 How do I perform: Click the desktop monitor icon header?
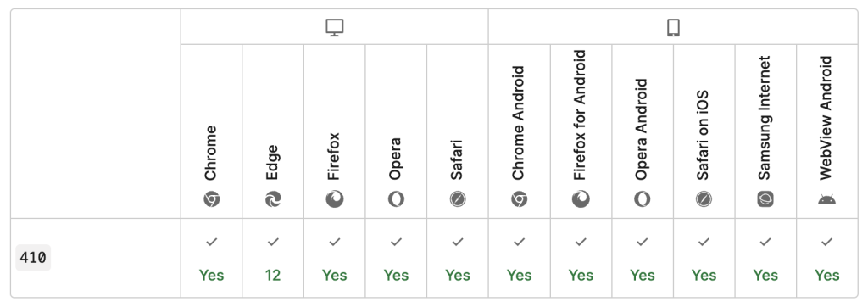click(x=334, y=27)
